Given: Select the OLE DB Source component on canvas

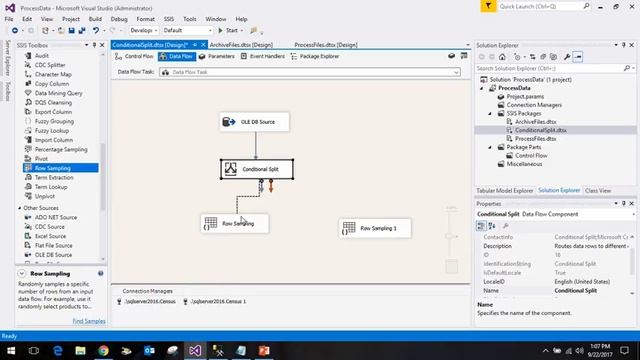Looking at the screenshot, I should click(254, 122).
